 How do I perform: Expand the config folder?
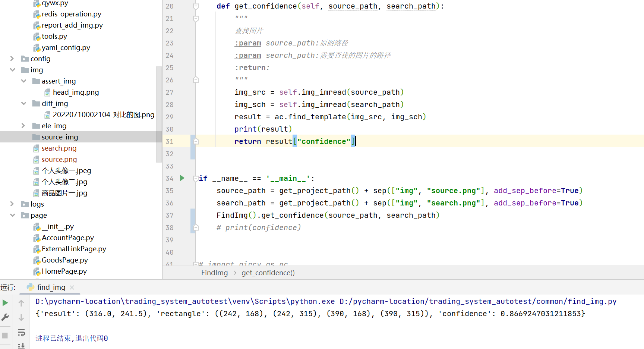[x=12, y=59]
